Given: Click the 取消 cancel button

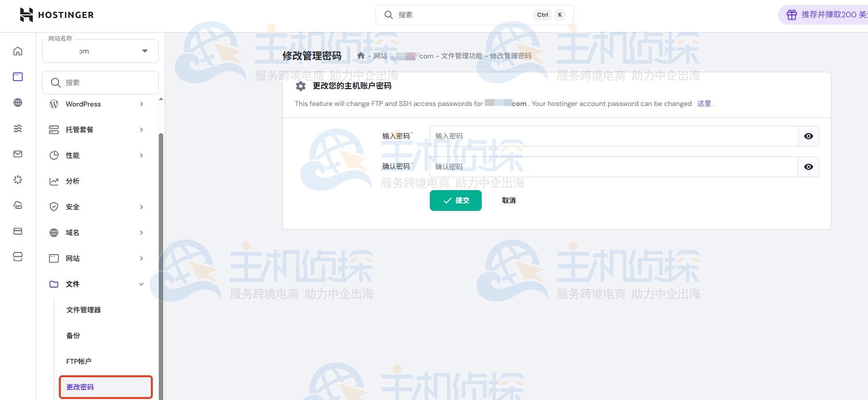Looking at the screenshot, I should (509, 200).
